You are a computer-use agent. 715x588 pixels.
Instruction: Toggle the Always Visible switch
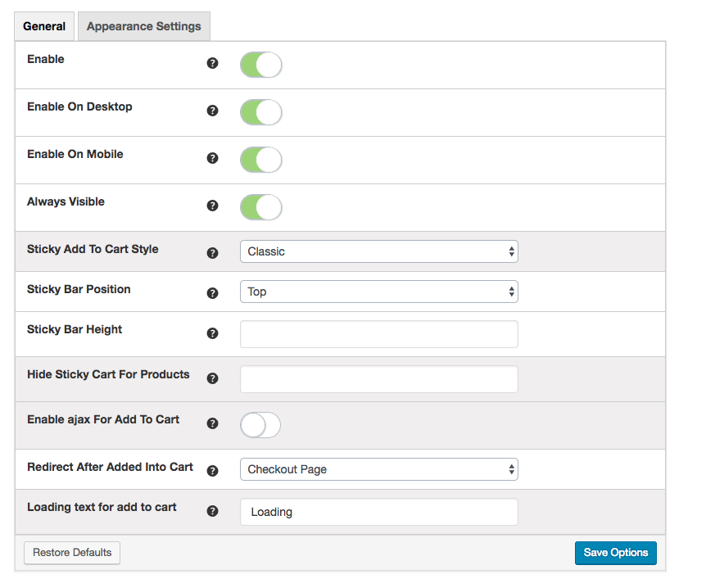click(260, 207)
